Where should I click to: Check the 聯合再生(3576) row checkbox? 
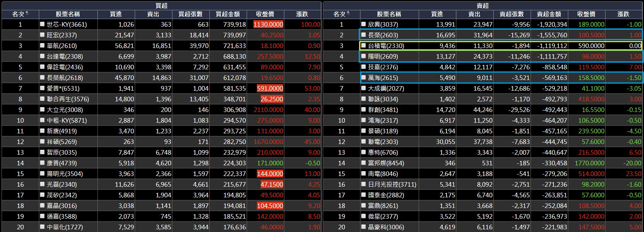[x=42, y=99]
